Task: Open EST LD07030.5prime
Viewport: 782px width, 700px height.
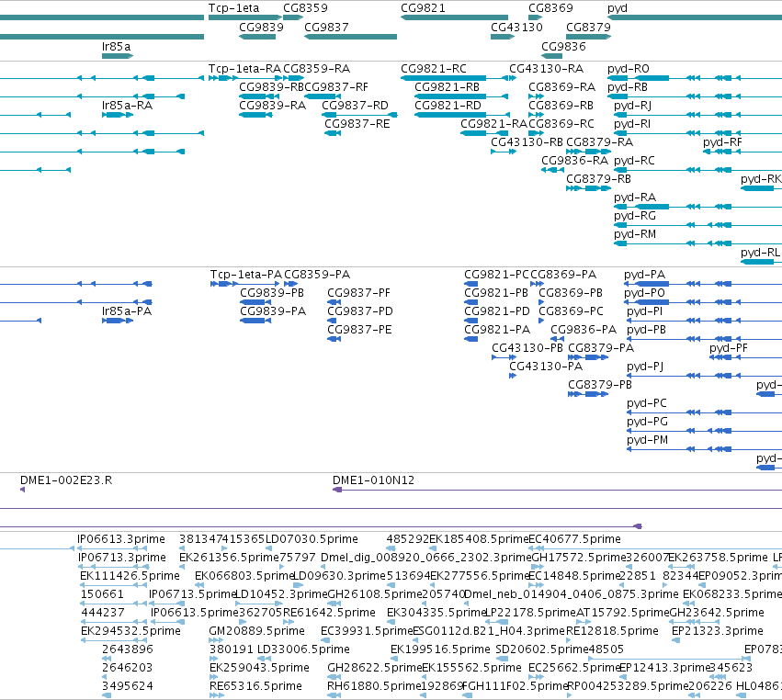Action: pos(312,539)
